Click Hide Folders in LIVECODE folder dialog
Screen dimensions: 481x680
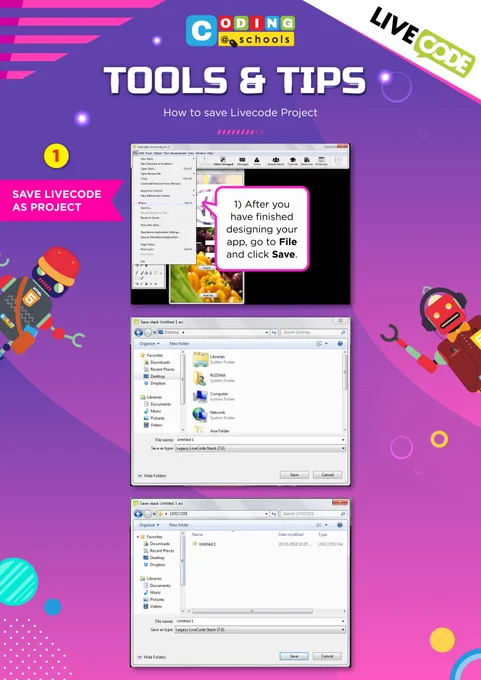152,657
